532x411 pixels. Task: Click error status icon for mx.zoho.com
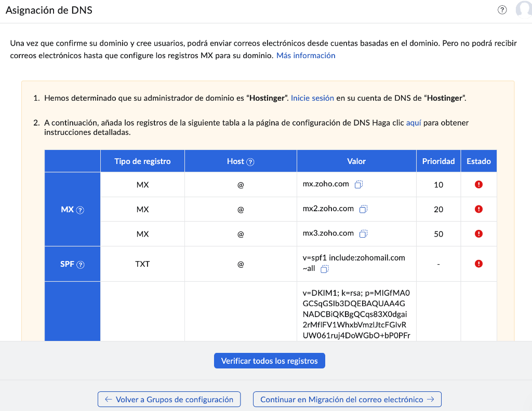478,185
